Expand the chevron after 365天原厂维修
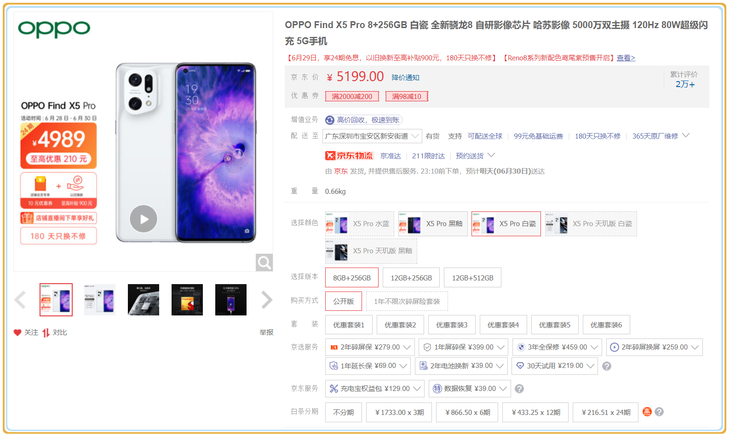The image size is (730, 437). (686, 135)
